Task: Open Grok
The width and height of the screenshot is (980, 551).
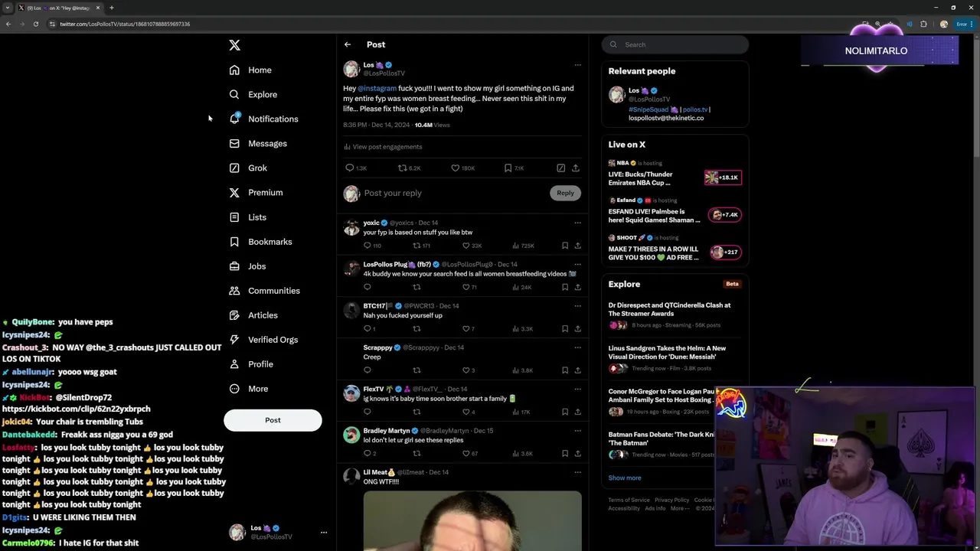Action: tap(248, 168)
